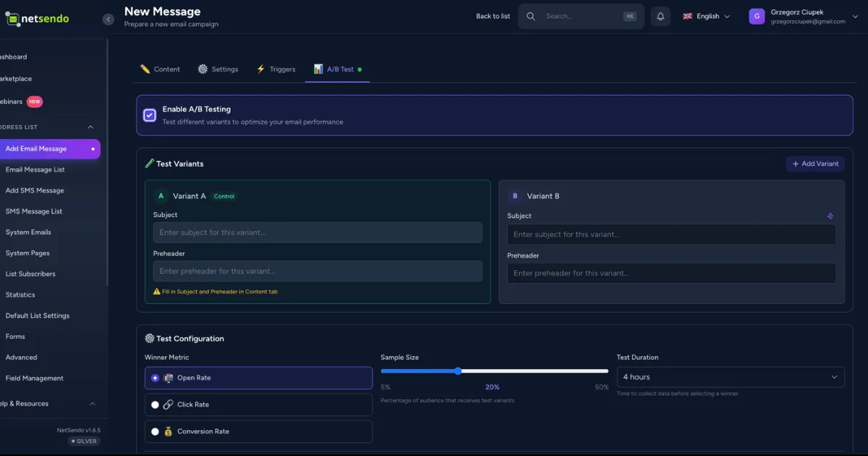868x456 pixels.
Task: Collapse the Address List sidebar section
Action: click(x=91, y=127)
